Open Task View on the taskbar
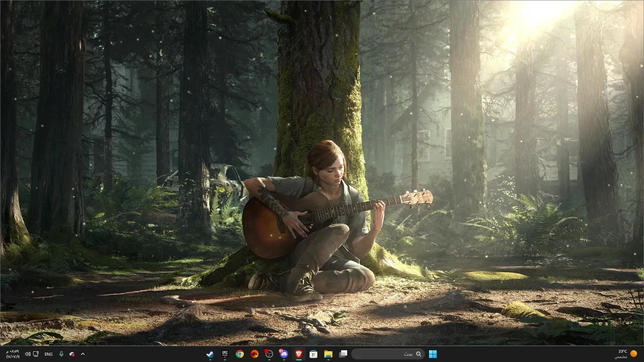This screenshot has width=644, height=362. click(343, 354)
